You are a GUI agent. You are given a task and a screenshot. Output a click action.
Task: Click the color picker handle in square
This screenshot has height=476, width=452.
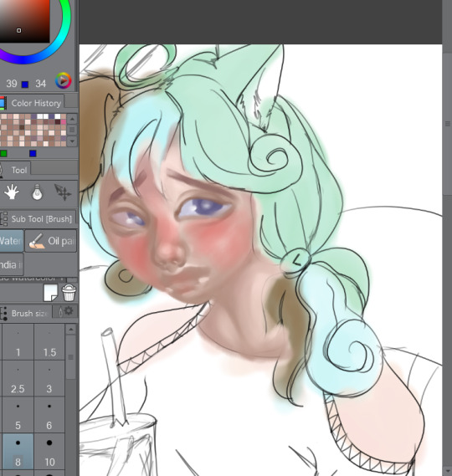18,30
